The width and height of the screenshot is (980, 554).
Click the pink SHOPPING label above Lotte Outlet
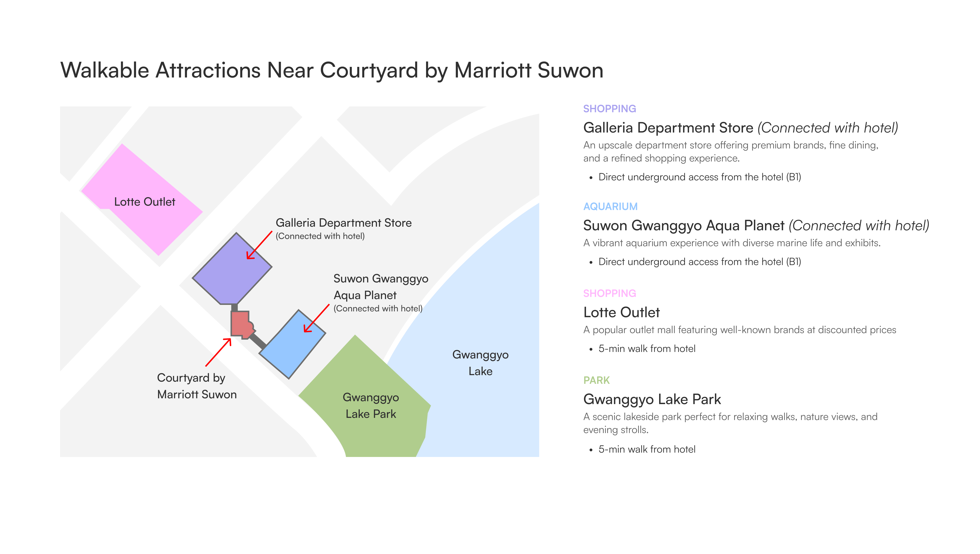tap(609, 293)
